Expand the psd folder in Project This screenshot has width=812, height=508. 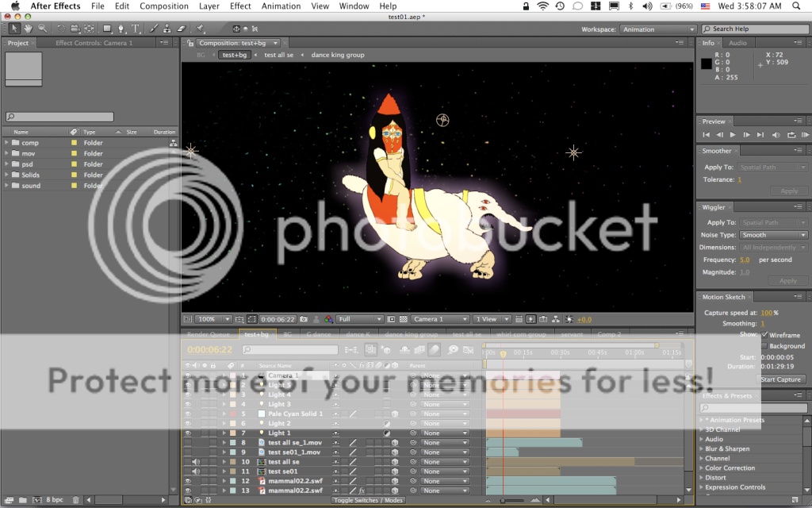pos(7,164)
